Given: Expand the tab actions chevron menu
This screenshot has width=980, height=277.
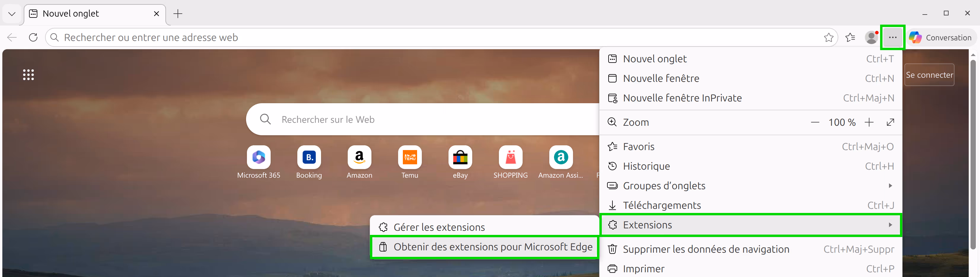Looking at the screenshot, I should click(12, 14).
